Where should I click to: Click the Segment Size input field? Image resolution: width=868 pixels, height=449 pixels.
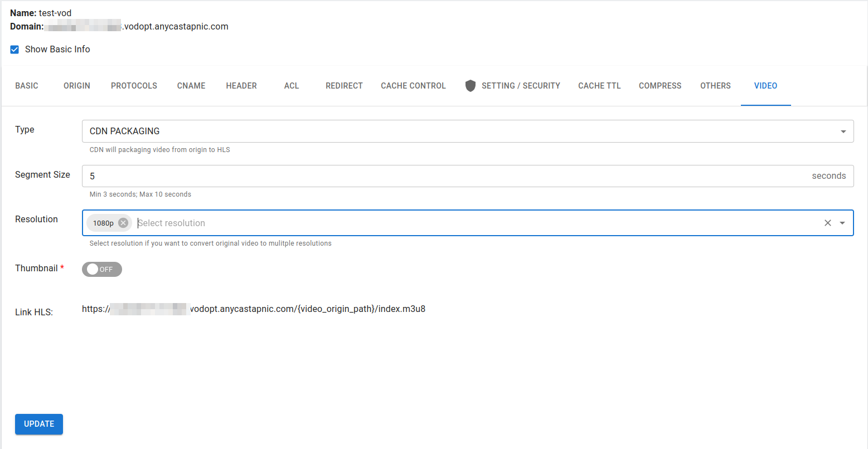tap(446, 176)
